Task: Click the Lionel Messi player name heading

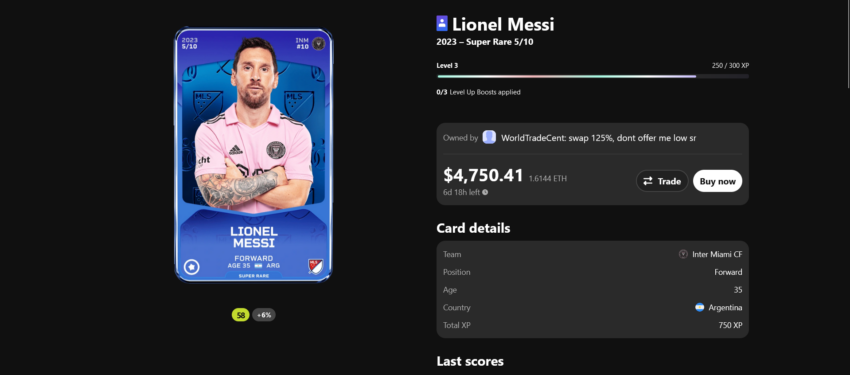Action: point(503,24)
